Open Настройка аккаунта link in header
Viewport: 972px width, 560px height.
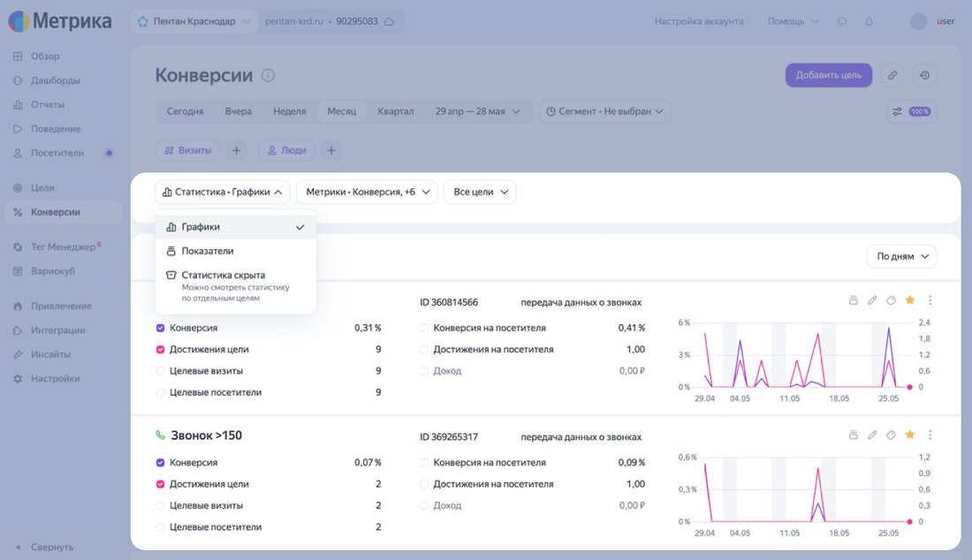click(x=699, y=22)
